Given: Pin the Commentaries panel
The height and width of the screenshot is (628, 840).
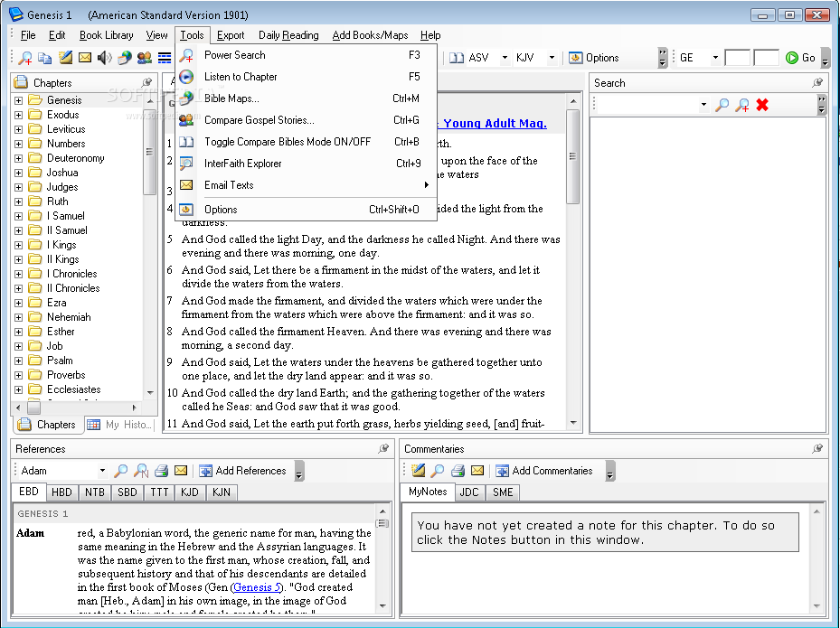Looking at the screenshot, I should tap(817, 449).
